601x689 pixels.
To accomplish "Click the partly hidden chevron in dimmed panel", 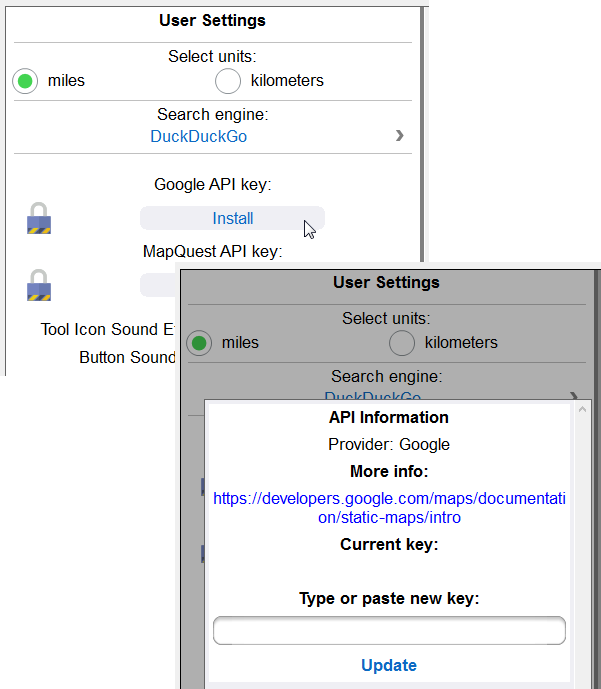I will 573,396.
